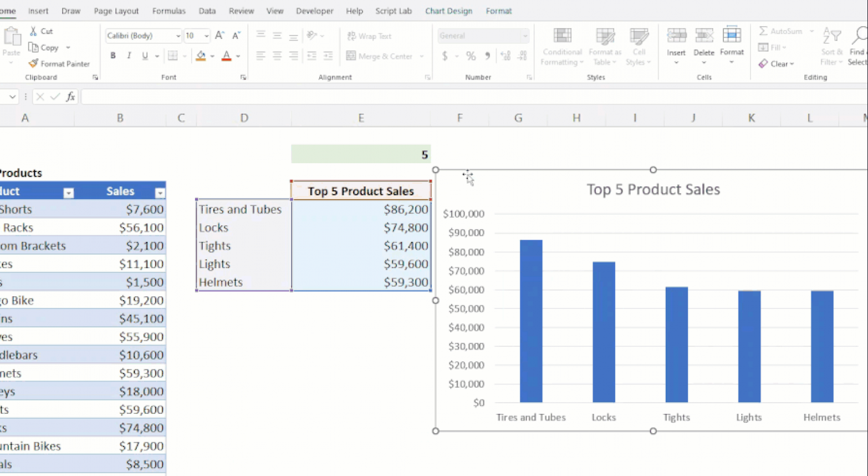Click the orientation text angle icon
This screenshot has width=868, height=476.
312,36
